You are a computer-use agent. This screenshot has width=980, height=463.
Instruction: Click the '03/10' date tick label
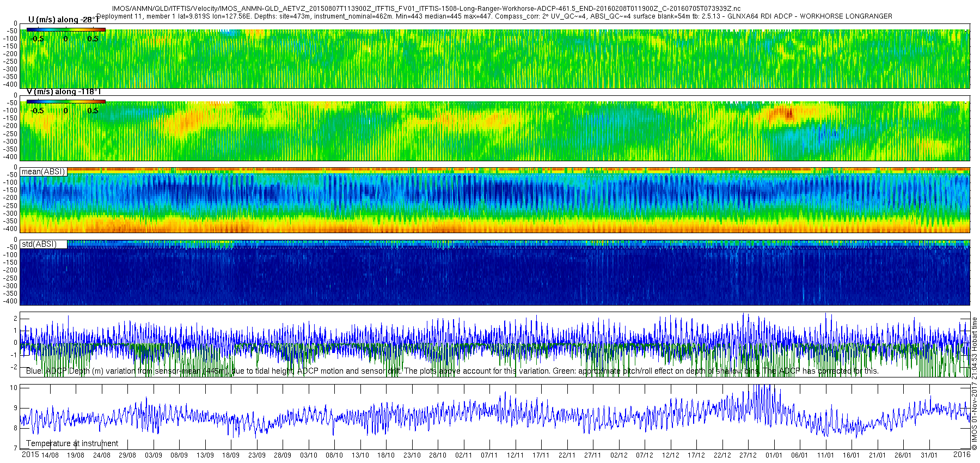(309, 455)
